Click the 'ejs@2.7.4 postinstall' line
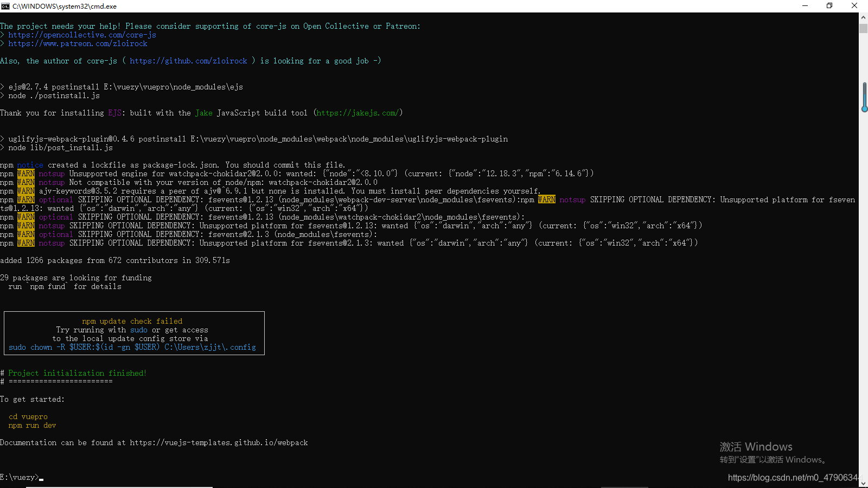Image resolution: width=868 pixels, height=488 pixels. pos(122,87)
